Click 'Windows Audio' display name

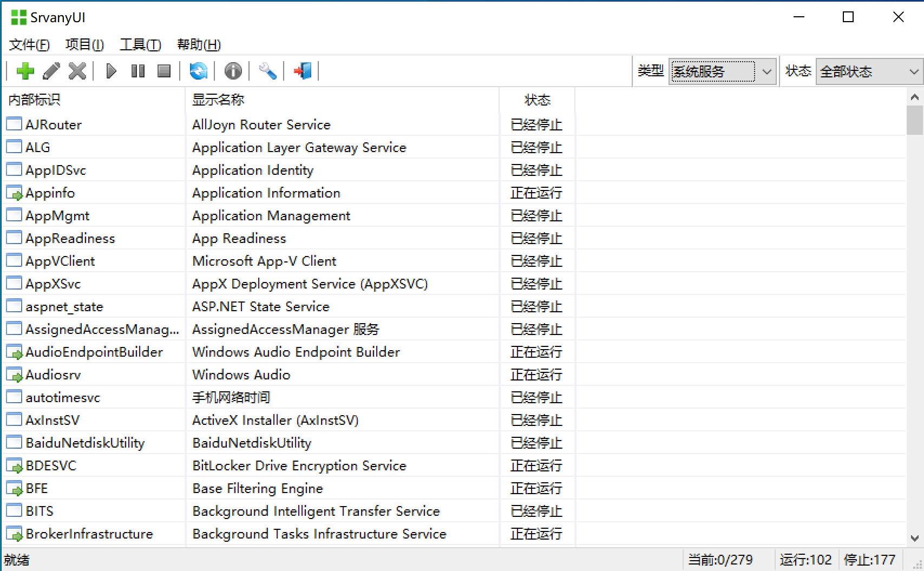point(241,375)
